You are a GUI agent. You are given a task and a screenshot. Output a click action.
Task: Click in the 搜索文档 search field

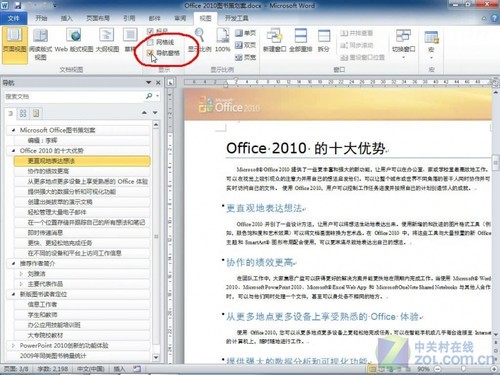coord(74,96)
